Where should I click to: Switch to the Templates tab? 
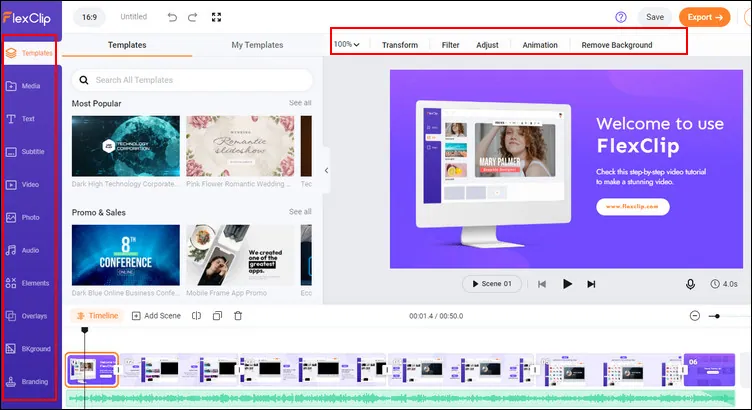pyautogui.click(x=127, y=45)
